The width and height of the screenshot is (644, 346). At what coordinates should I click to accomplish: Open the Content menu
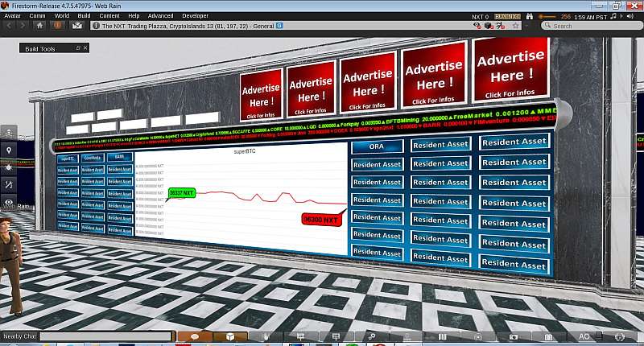click(109, 16)
